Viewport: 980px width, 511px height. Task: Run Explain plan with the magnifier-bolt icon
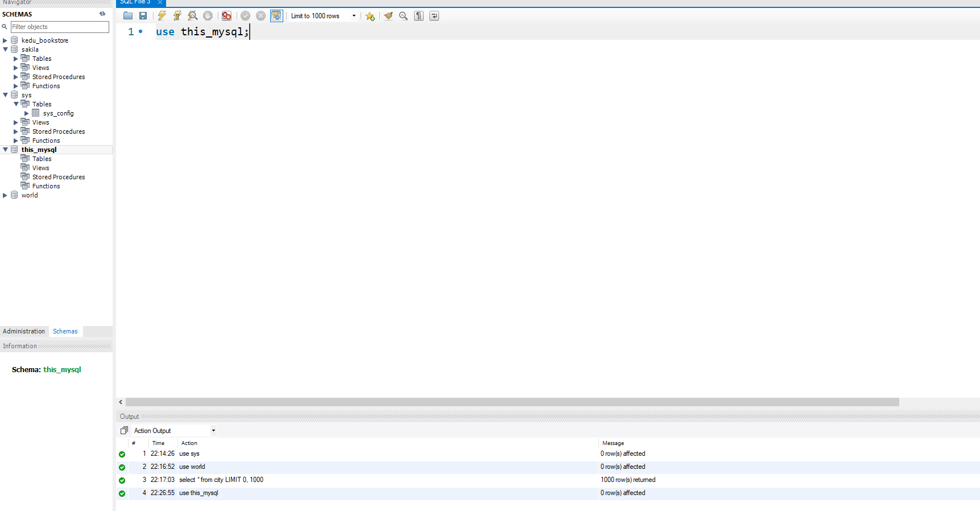pyautogui.click(x=193, y=16)
